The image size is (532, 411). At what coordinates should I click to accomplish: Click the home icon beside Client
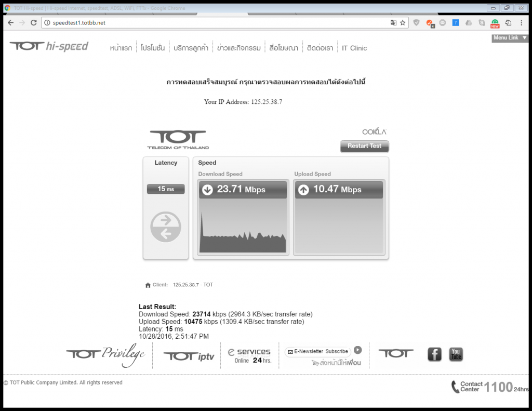pos(148,285)
